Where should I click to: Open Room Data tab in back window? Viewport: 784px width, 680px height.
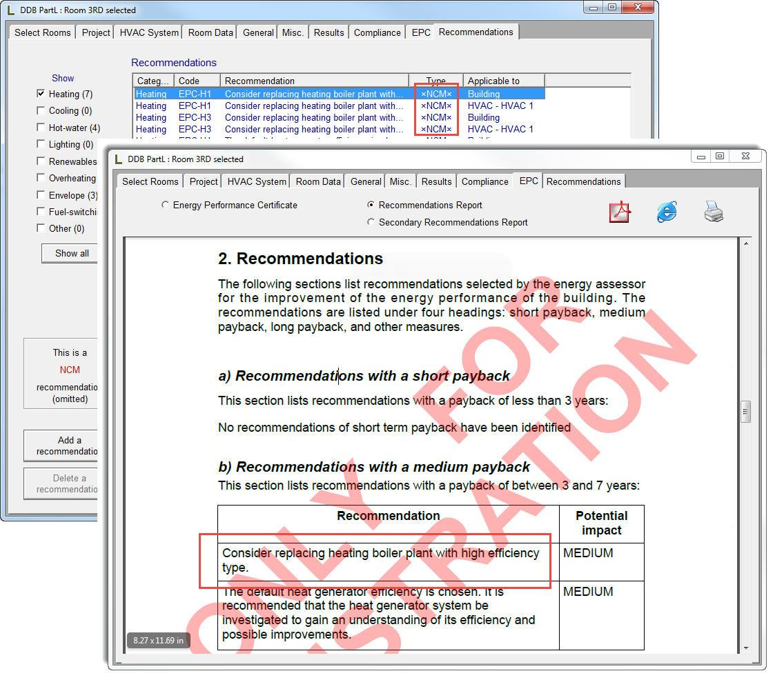point(210,32)
